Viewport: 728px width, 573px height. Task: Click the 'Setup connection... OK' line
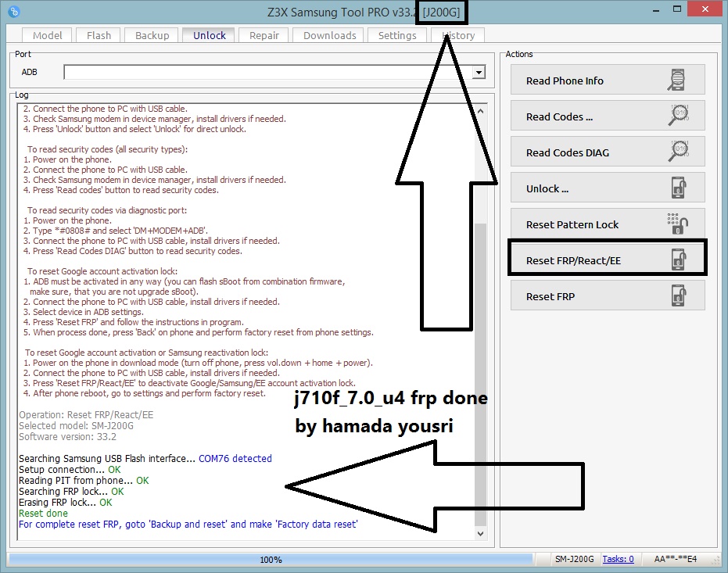70,470
